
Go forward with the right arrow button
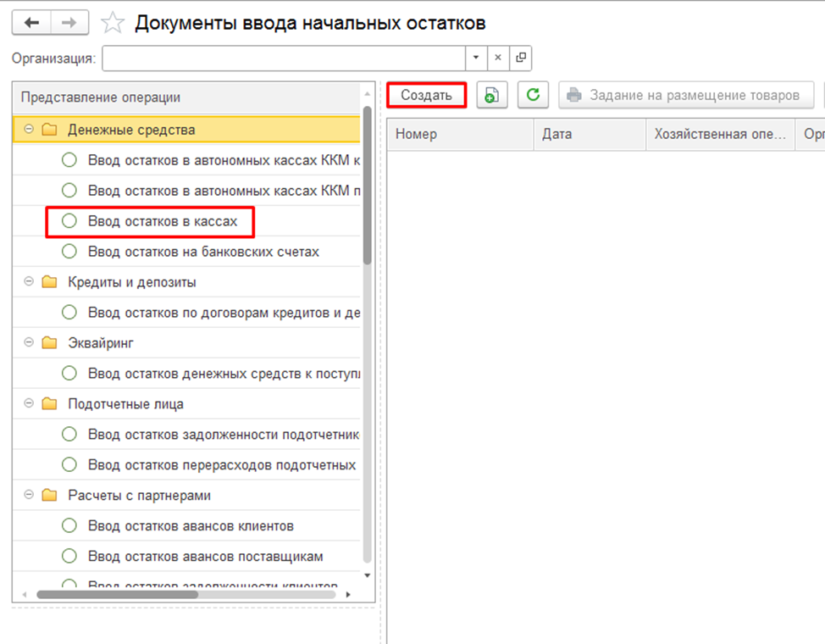click(69, 23)
